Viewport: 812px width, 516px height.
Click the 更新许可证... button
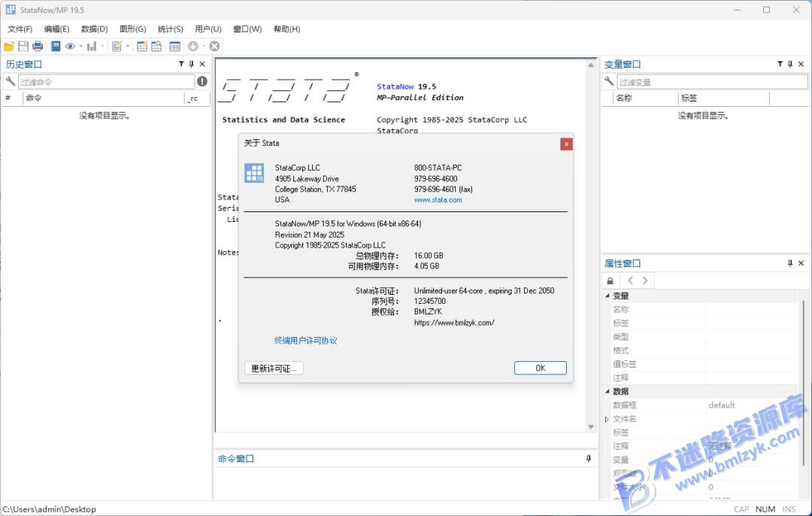(x=274, y=368)
